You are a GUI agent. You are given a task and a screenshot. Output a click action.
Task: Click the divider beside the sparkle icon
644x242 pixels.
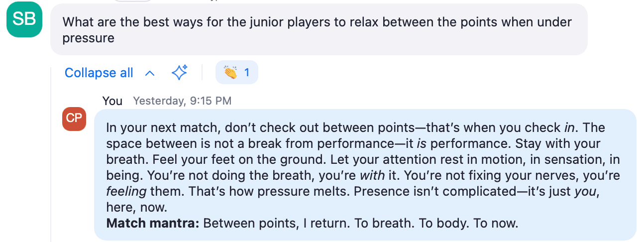click(202, 73)
